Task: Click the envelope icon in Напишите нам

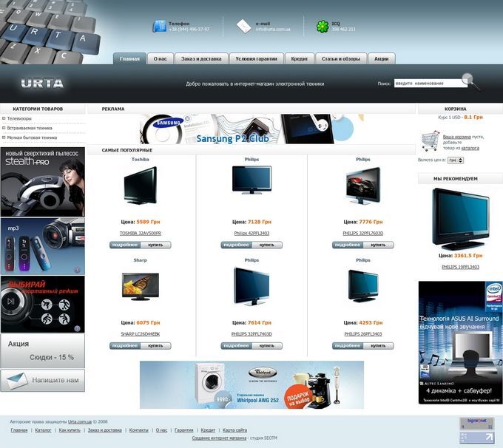Action: 17,380
